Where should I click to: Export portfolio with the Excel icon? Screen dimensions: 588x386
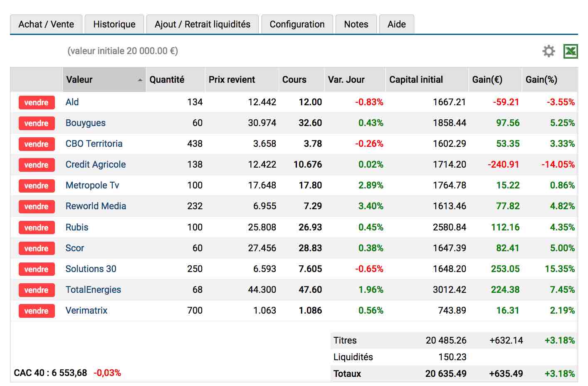tap(571, 51)
